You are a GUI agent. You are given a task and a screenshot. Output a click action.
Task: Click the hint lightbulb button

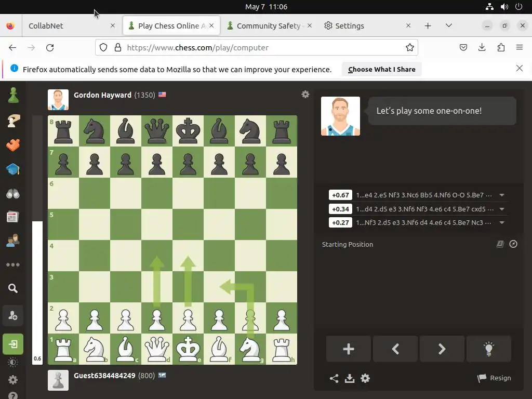coord(489,349)
